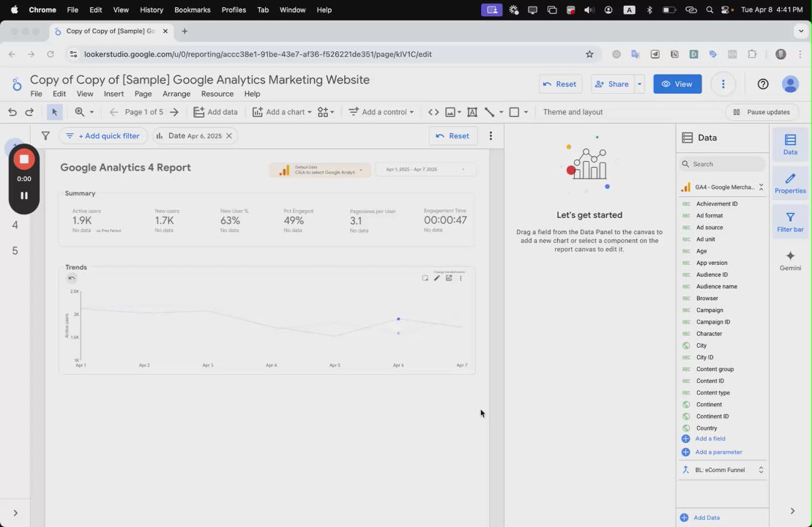
Task: Click the Trends chart undo drill icon
Action: pos(72,278)
